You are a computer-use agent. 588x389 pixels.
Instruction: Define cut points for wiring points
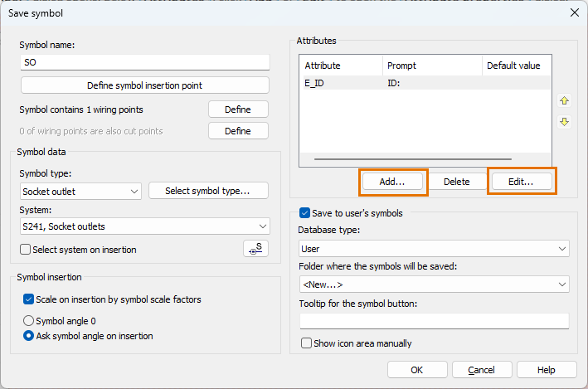click(238, 131)
